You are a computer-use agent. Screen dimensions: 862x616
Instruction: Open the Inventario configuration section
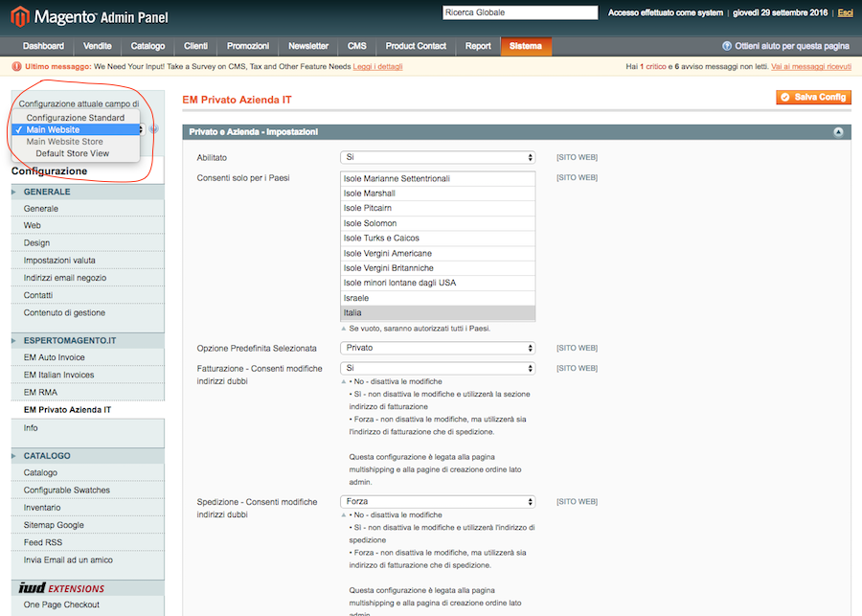point(42,508)
